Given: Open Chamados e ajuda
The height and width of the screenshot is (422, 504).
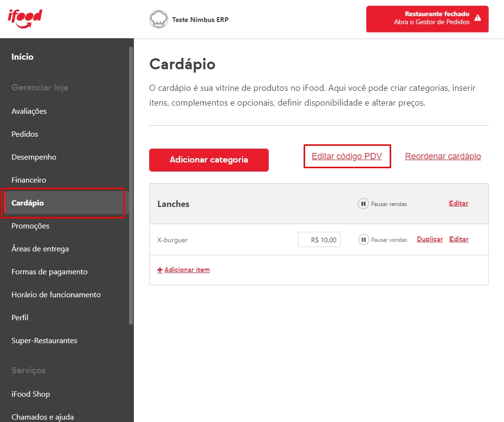Looking at the screenshot, I should [43, 417].
